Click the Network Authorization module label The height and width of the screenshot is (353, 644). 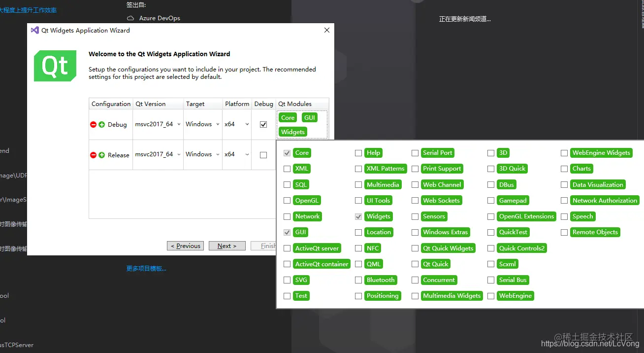[605, 201]
